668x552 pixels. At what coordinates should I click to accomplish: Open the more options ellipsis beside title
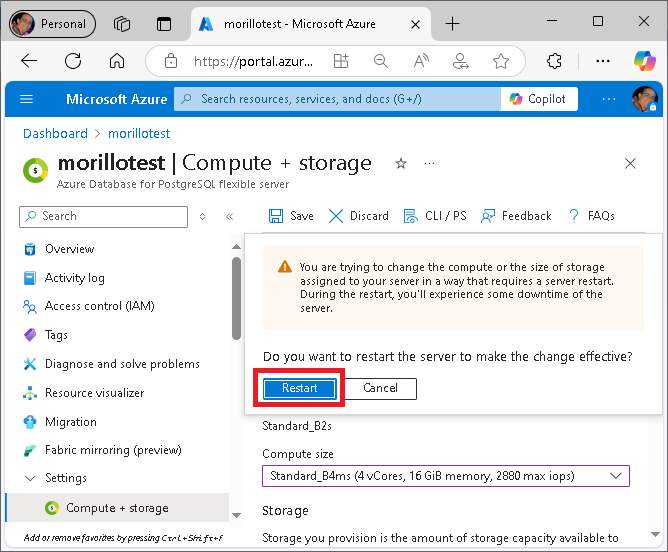(429, 164)
